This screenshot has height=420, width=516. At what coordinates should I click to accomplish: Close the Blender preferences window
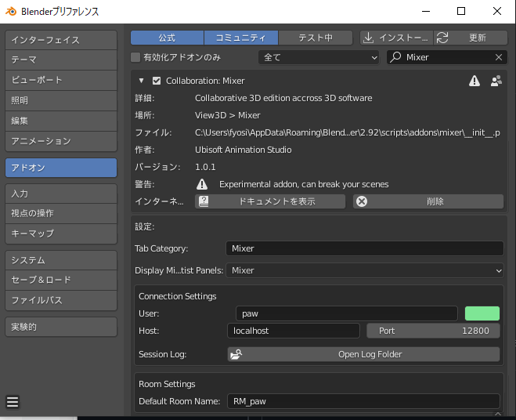coord(497,11)
